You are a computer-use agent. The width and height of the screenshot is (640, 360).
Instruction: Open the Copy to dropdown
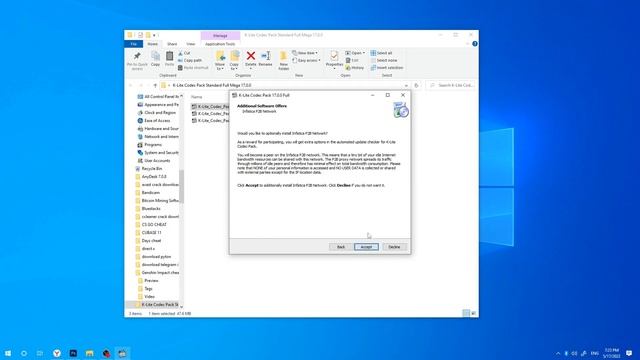click(x=234, y=60)
